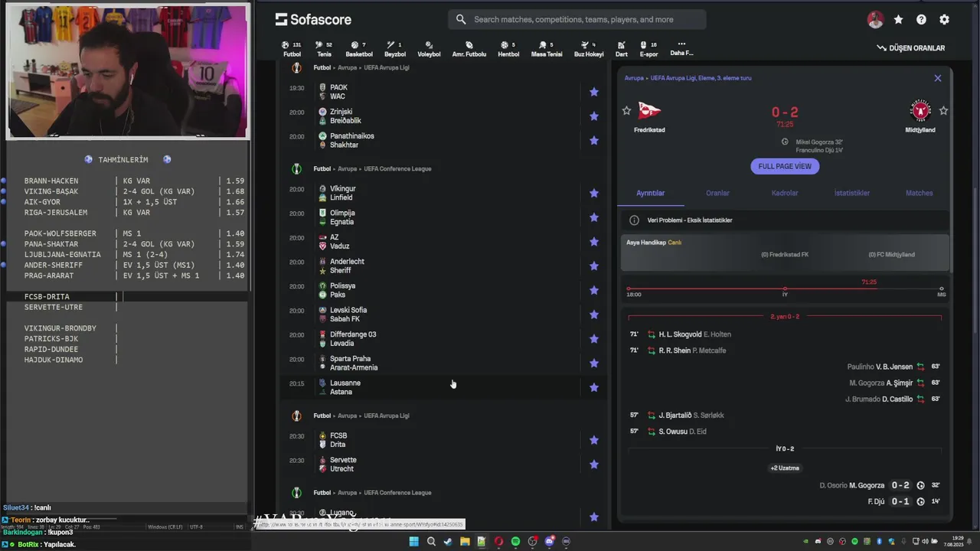This screenshot has height=551, width=980.
Task: Click the UEFA Conference League logo above Vikingur
Action: tap(296, 168)
